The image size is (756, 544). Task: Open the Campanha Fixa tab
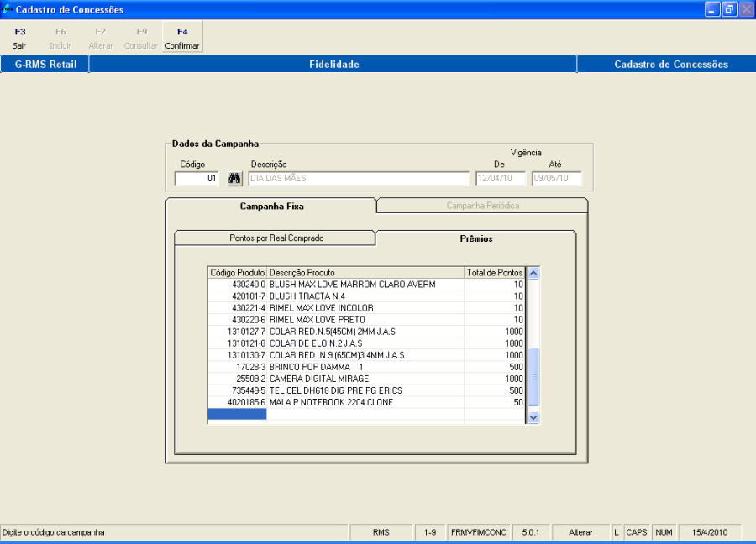tap(271, 207)
